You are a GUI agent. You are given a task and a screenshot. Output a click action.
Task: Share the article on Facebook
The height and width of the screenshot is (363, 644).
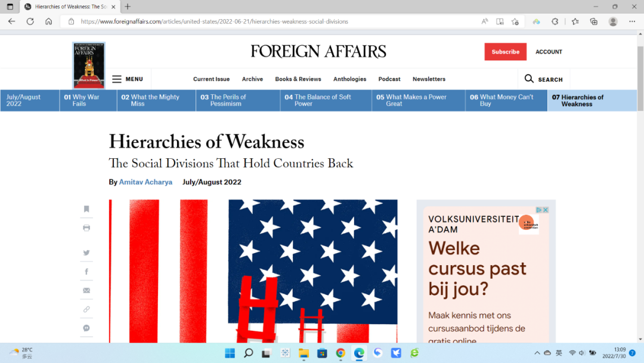pyautogui.click(x=86, y=272)
